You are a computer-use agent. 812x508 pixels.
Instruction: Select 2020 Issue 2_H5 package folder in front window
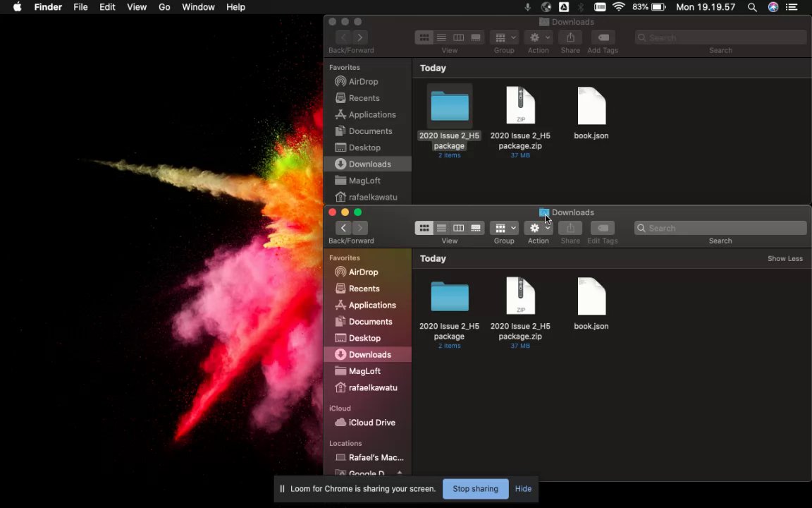pos(449,296)
